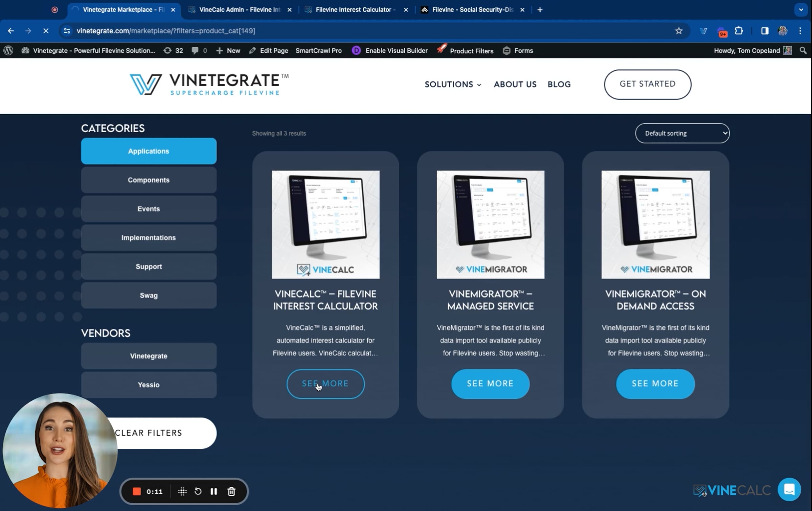
Task: Expand the Solutions menu
Action: pos(453,84)
